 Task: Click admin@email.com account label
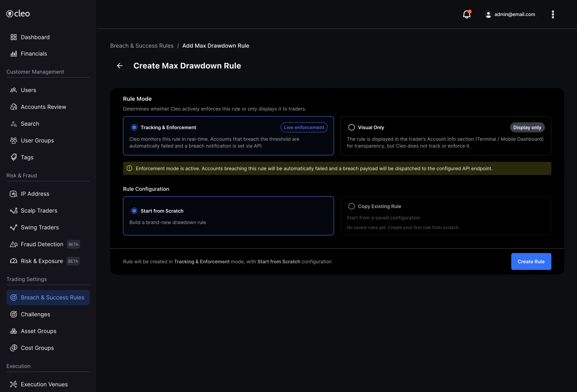click(x=514, y=14)
